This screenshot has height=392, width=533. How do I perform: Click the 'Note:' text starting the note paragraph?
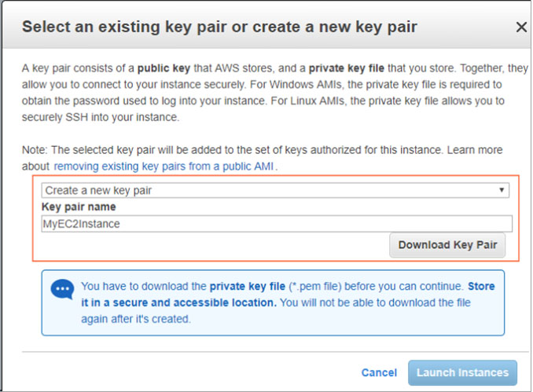tap(35, 149)
